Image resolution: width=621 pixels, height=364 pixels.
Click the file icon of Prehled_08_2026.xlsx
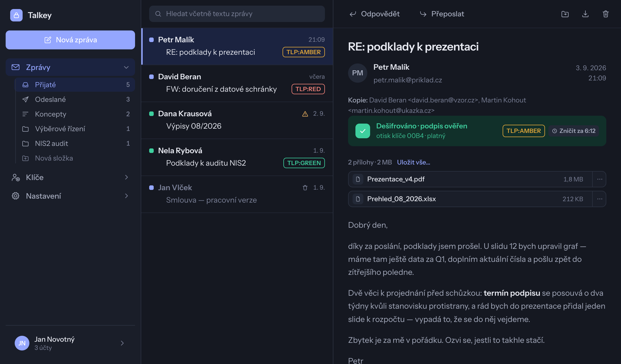358,199
